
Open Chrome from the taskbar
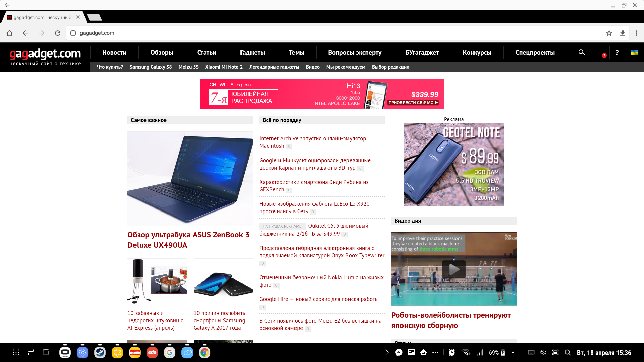pyautogui.click(x=205, y=352)
